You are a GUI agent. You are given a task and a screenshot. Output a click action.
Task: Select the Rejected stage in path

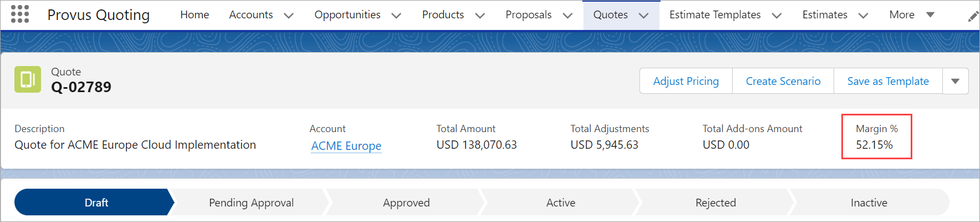click(x=715, y=203)
